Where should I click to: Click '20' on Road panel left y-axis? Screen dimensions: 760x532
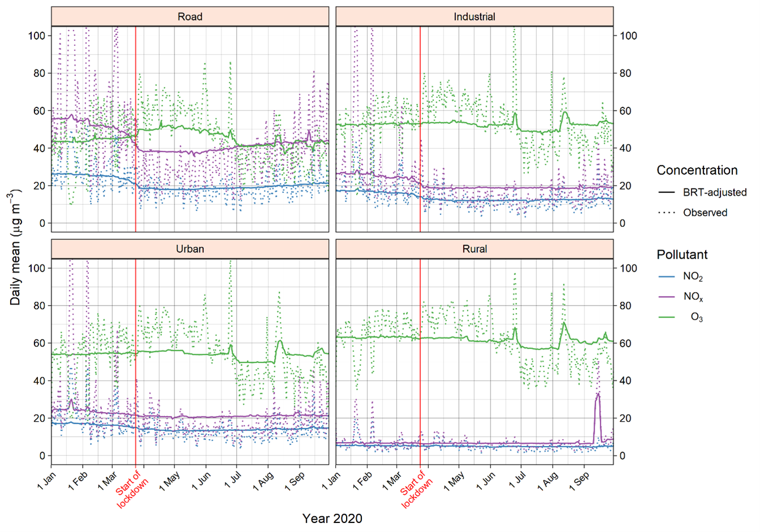(39, 186)
